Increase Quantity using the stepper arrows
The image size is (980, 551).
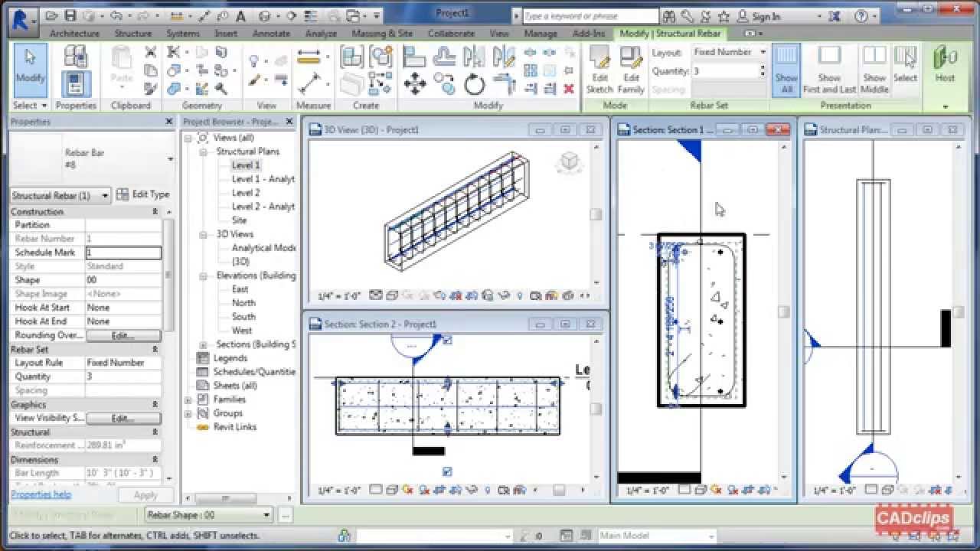click(762, 66)
